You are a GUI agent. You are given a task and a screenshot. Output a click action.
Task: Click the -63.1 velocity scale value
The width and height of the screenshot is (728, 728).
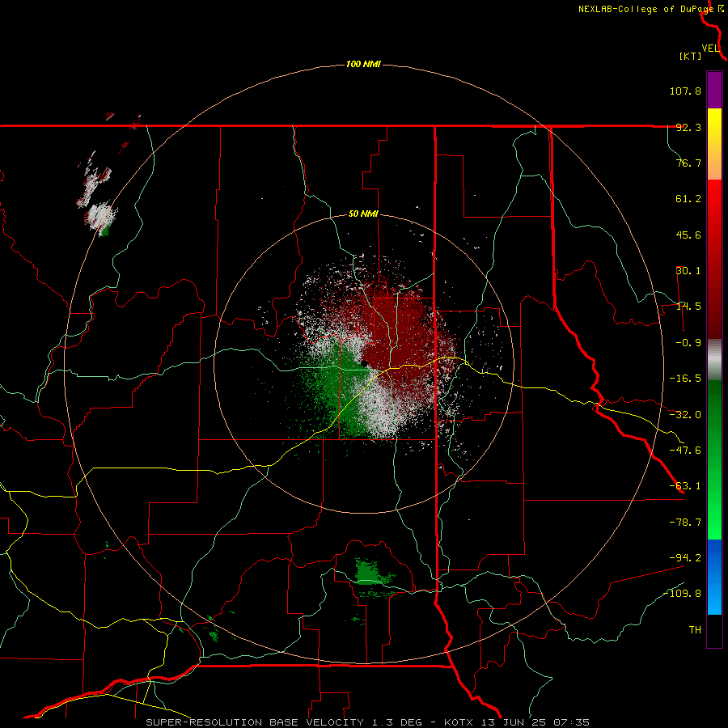coord(685,486)
